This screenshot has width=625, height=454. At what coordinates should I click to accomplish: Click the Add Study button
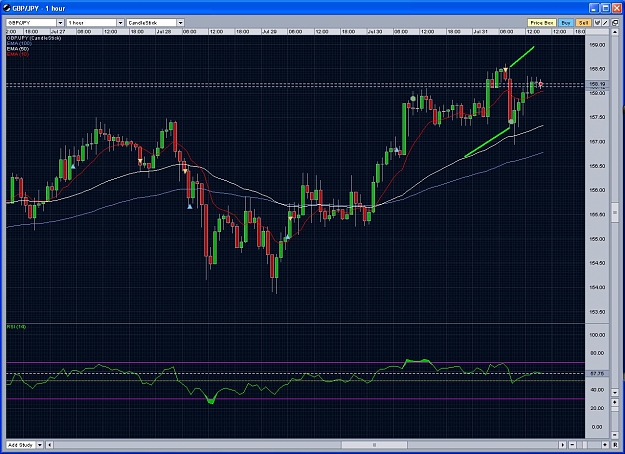point(21,445)
